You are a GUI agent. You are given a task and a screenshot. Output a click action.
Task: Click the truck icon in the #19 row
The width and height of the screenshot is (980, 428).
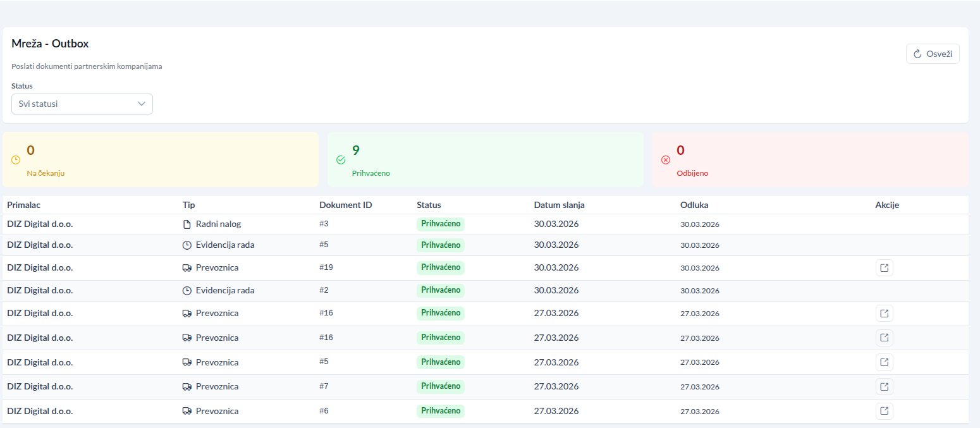click(x=187, y=268)
